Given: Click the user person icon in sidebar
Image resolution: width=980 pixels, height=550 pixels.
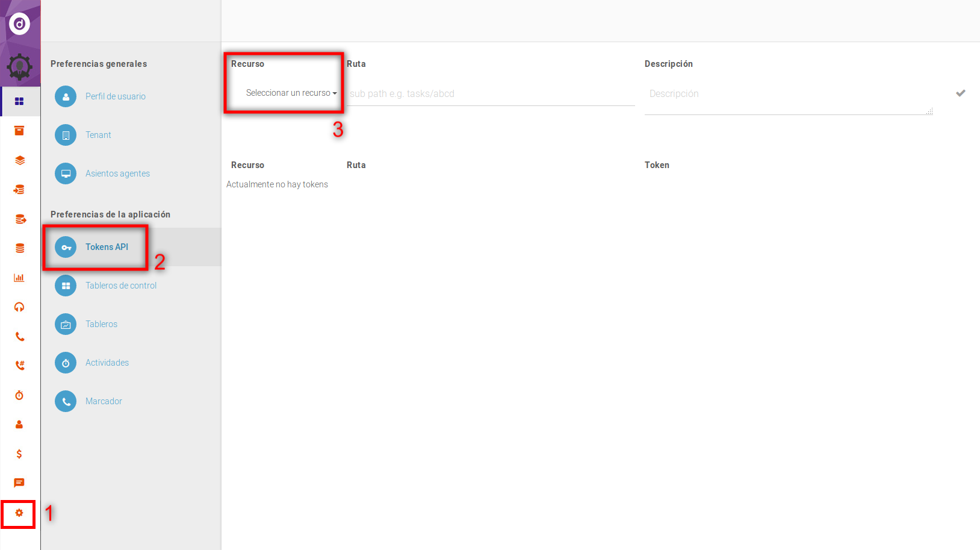Looking at the screenshot, I should [19, 425].
